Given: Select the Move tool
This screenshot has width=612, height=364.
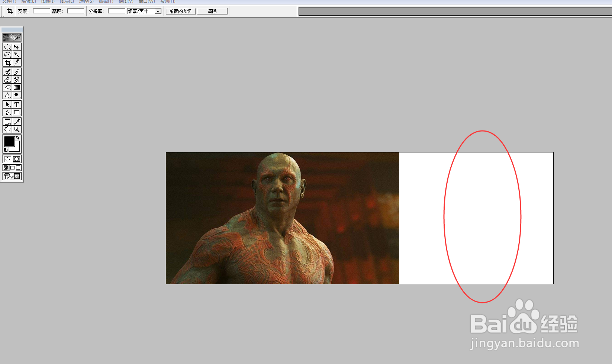Looking at the screenshot, I should (x=17, y=47).
